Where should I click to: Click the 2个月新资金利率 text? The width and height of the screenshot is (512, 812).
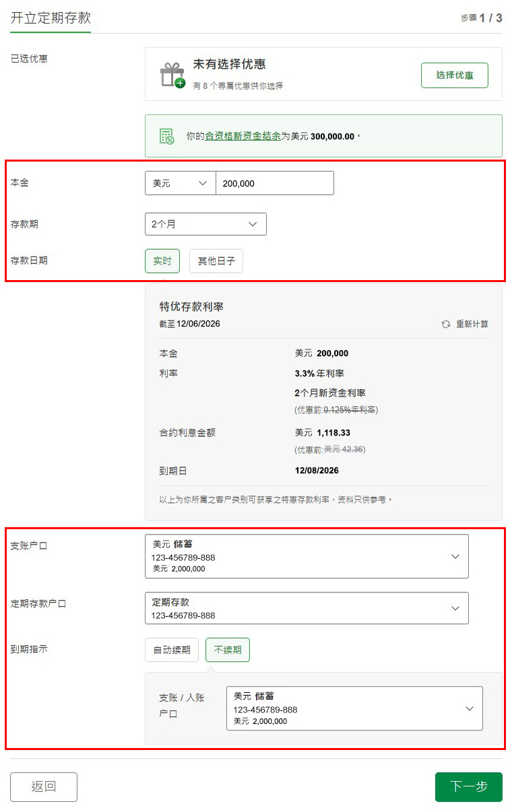330,393
